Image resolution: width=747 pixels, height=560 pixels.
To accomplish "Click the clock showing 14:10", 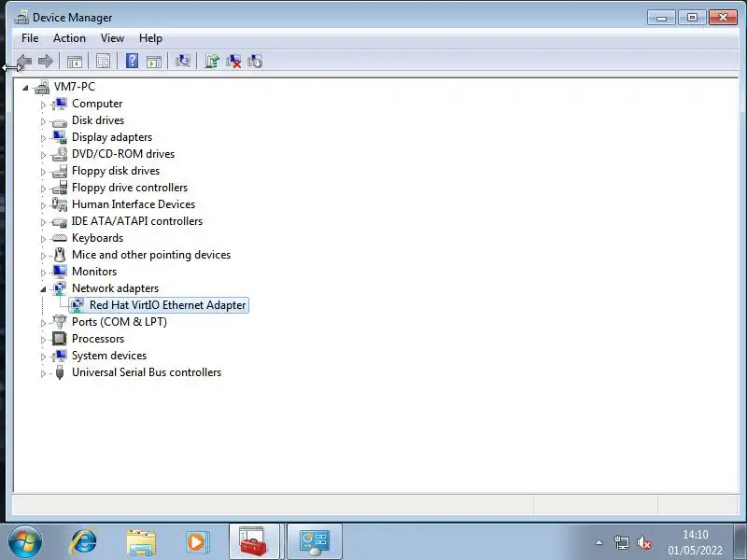I will click(x=695, y=535).
